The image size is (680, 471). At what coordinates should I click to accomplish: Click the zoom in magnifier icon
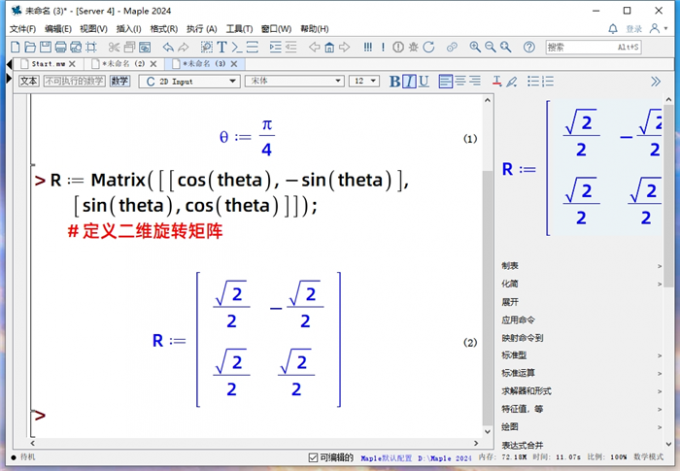[475, 47]
